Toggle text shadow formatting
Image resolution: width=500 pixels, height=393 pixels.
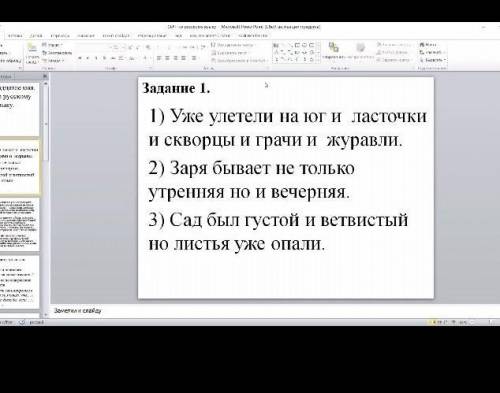pos(105,58)
